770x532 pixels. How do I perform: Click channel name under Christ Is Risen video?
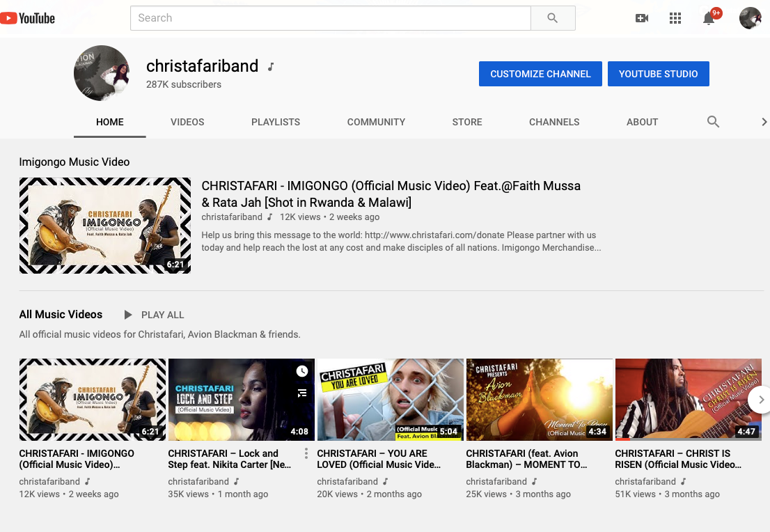tap(645, 481)
